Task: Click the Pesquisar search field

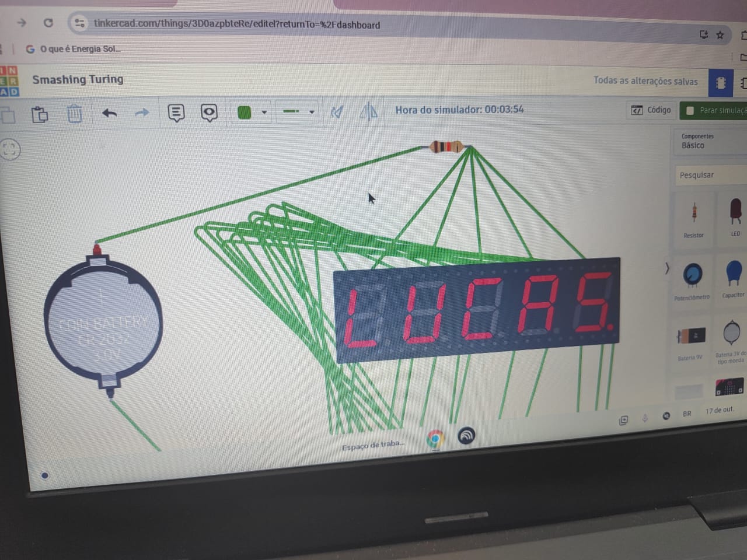Action: [709, 175]
